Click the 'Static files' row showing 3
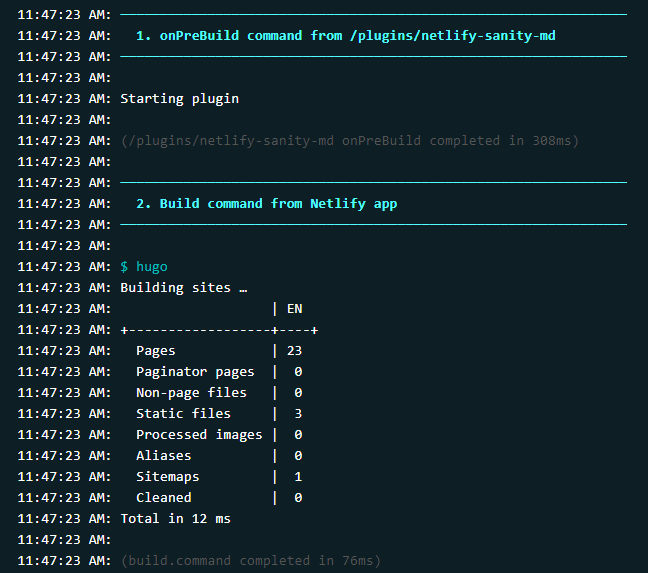This screenshot has height=573, width=648. 219,414
